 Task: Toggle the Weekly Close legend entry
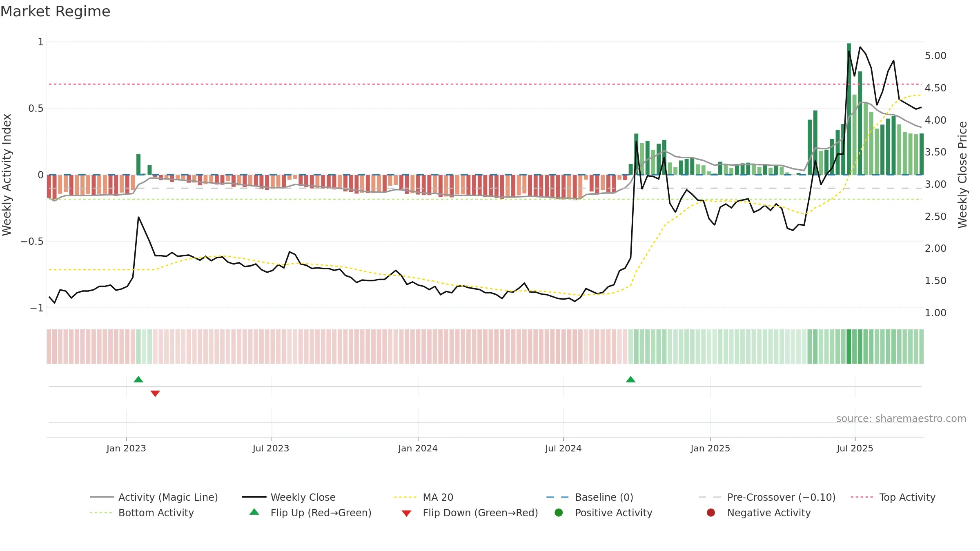click(289, 497)
